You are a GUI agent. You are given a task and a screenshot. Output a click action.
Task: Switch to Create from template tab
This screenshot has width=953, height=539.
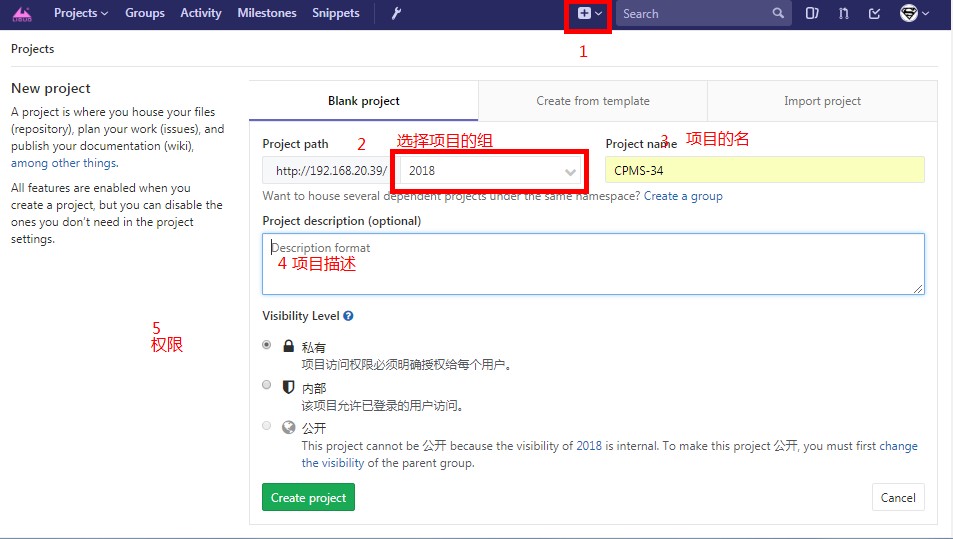(x=592, y=101)
